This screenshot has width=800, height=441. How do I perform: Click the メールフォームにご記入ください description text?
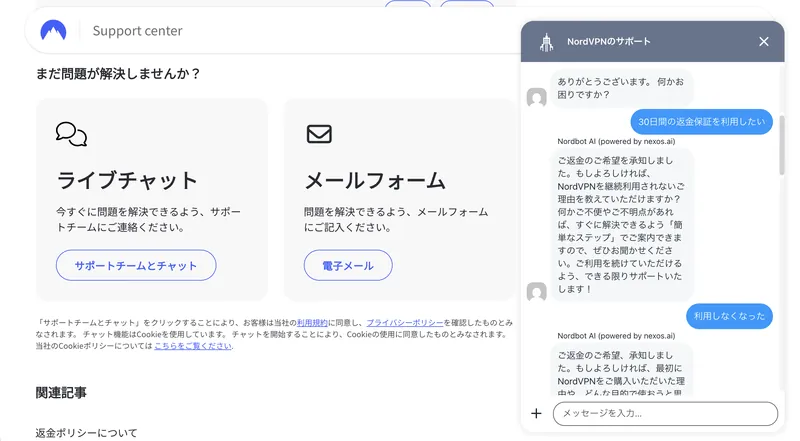click(x=396, y=219)
